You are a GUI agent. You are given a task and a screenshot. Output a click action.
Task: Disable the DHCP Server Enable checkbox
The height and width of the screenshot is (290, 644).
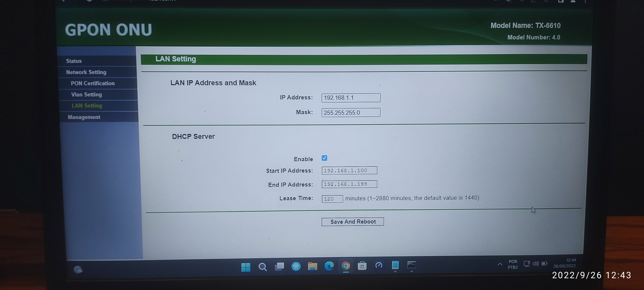pyautogui.click(x=324, y=158)
